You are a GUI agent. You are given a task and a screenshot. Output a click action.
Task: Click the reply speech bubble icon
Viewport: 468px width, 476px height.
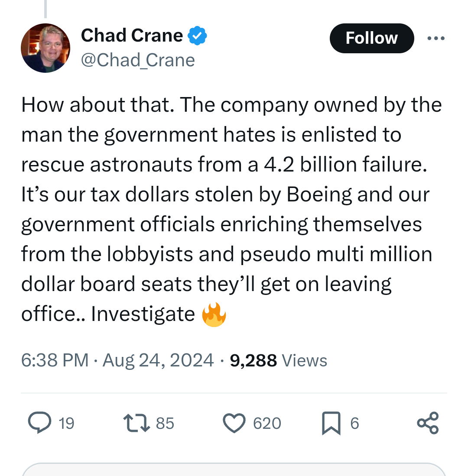pyautogui.click(x=40, y=422)
